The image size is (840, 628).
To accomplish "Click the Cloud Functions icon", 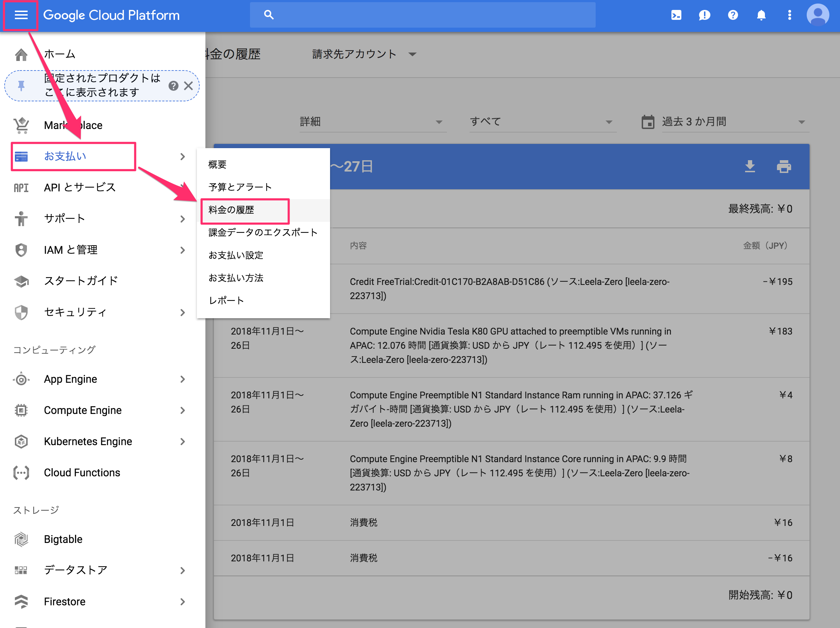I will [21, 472].
